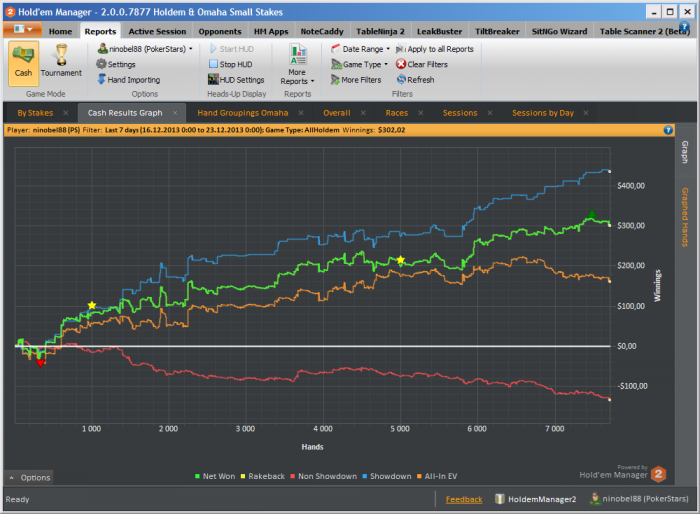The image size is (700, 514).
Task: Toggle the Rakeback legend series
Action: pos(262,476)
